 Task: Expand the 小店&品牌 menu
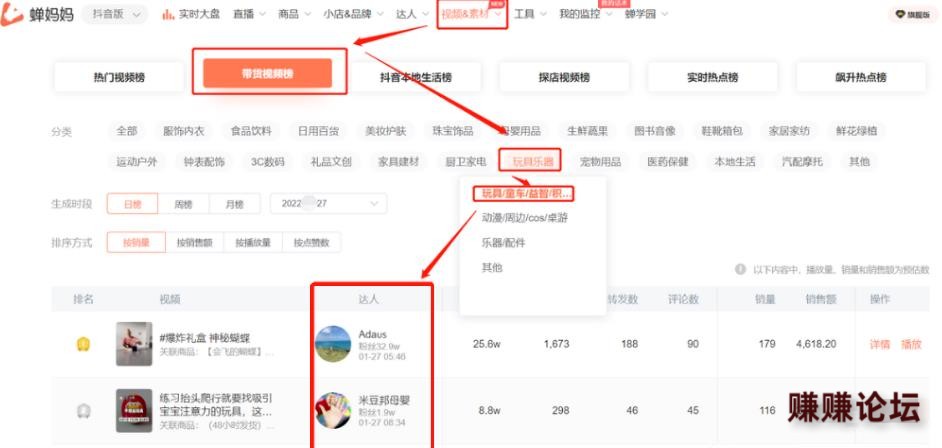pyautogui.click(x=353, y=14)
